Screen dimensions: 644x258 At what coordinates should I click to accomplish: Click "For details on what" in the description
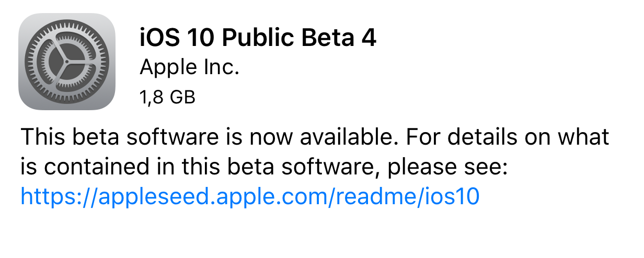click(x=512, y=138)
